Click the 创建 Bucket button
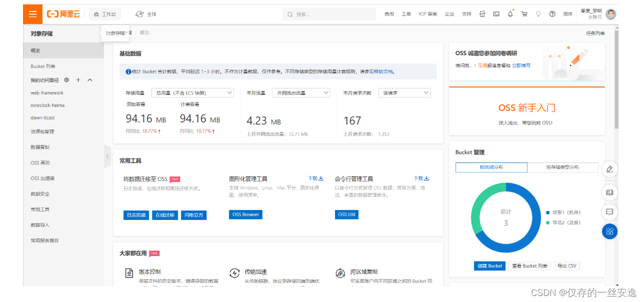Viewport: 644px width, 302px height. point(489,266)
